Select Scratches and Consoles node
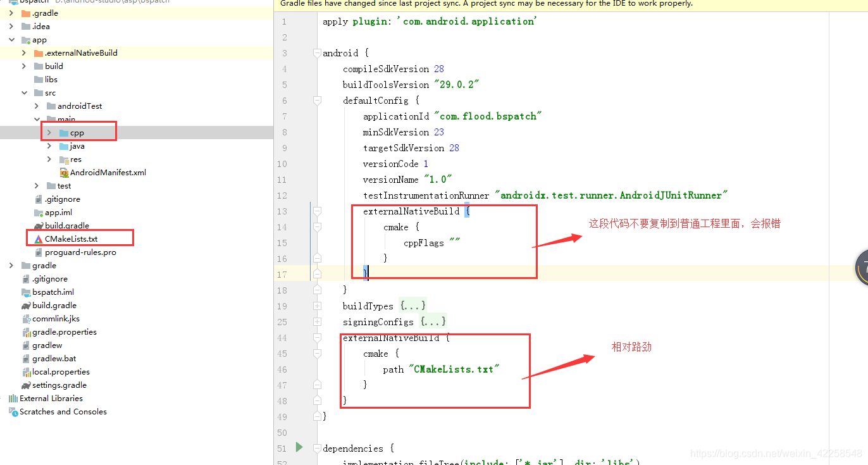 pos(63,412)
